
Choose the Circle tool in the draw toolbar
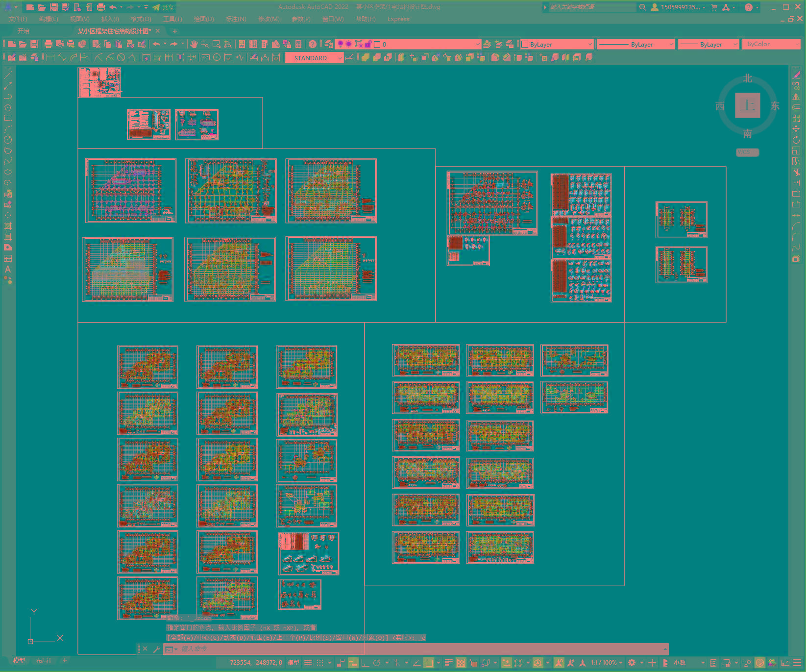[8, 140]
